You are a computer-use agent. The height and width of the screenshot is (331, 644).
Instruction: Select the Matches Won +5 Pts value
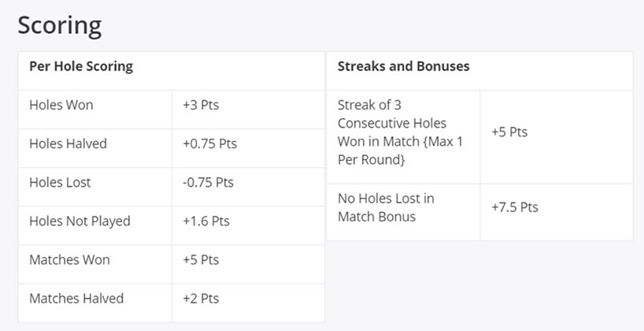[201, 259]
